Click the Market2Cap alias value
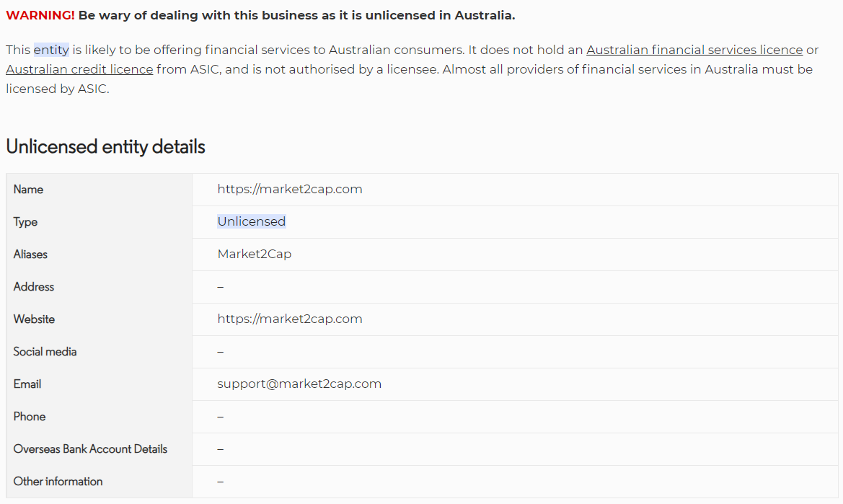Image resolution: width=843 pixels, height=504 pixels. tap(254, 255)
